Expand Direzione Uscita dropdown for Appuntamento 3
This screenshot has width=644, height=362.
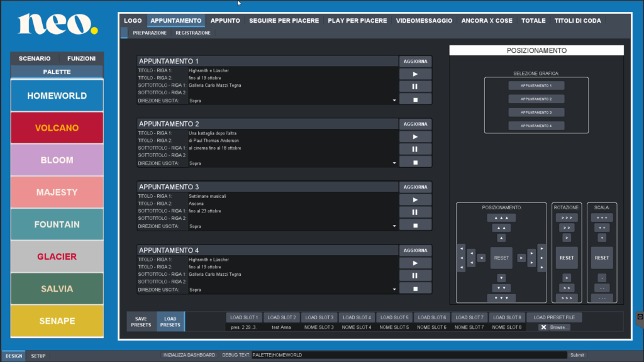(394, 226)
